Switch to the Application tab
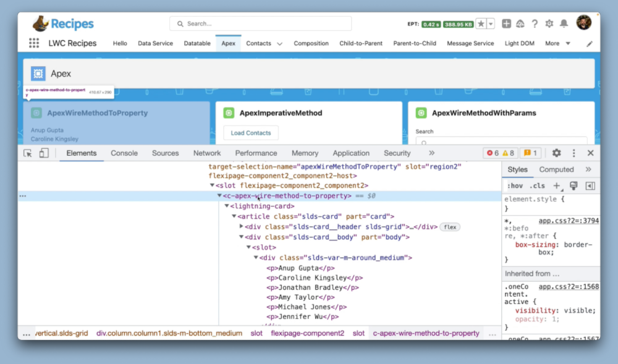Screen dimensions: 618x364 point(351,153)
